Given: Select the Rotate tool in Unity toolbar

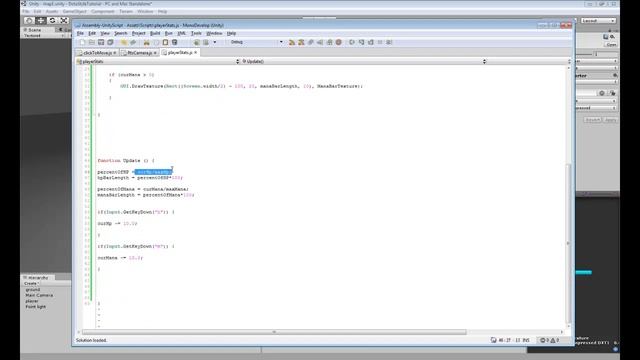Looking at the screenshot, I should click(x=52, y=20).
